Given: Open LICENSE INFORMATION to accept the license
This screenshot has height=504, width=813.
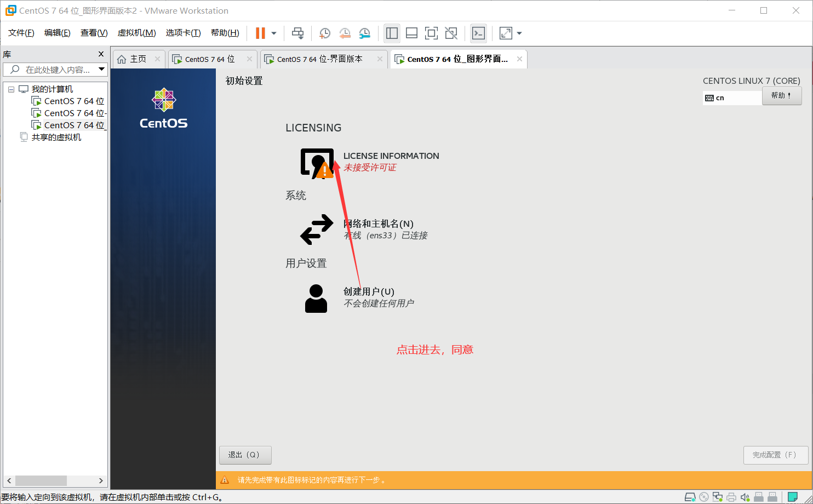Looking at the screenshot, I should coord(391,156).
